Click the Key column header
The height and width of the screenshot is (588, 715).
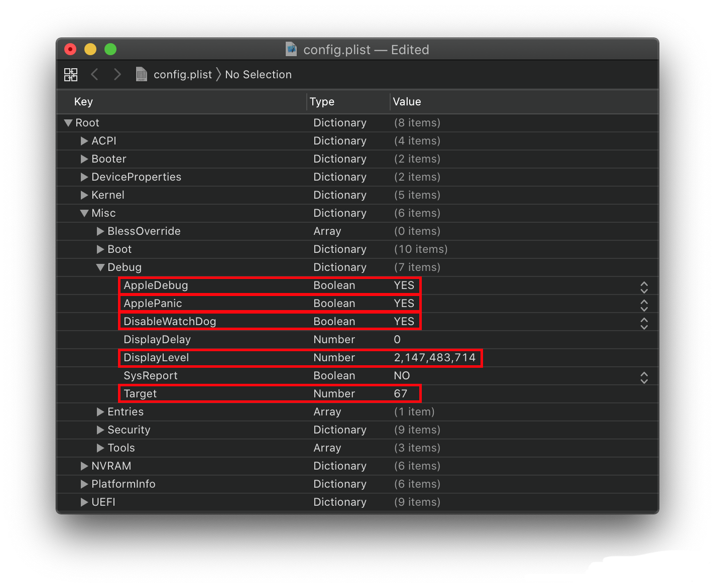click(83, 102)
